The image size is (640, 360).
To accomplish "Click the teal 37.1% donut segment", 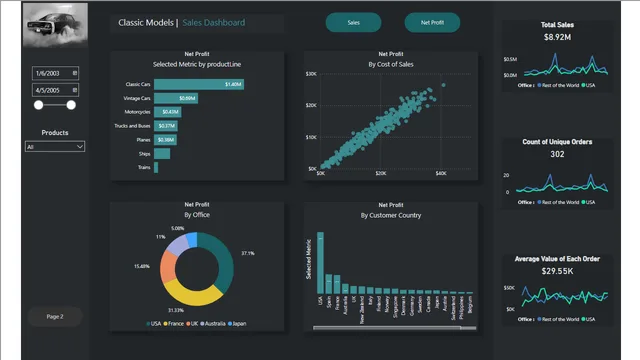I will pyautogui.click(x=226, y=261).
